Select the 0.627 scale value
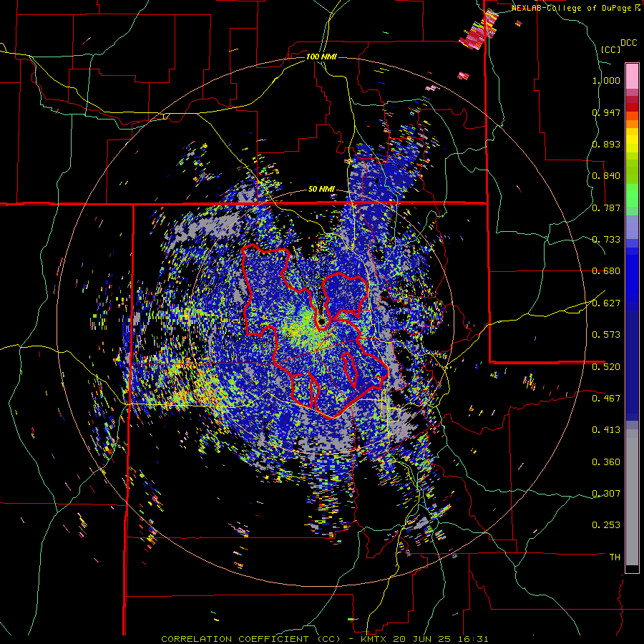Image resolution: width=644 pixels, height=644 pixels. tap(606, 303)
